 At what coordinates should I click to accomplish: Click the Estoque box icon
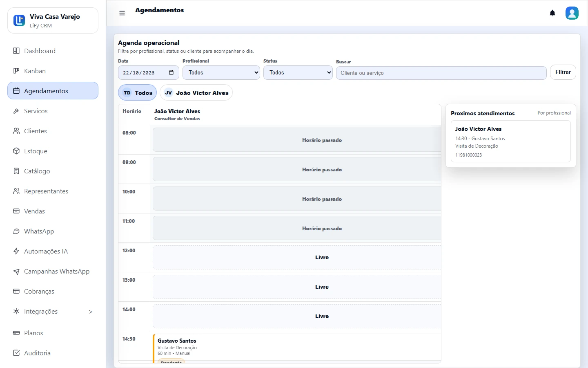(16, 151)
